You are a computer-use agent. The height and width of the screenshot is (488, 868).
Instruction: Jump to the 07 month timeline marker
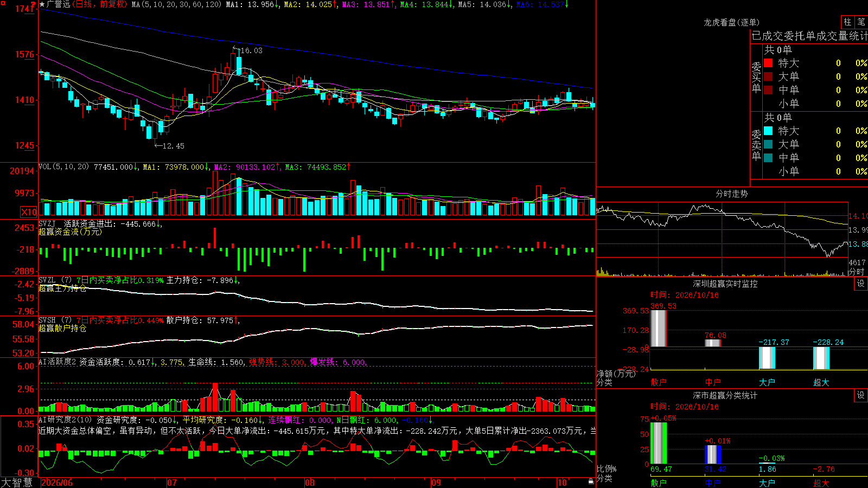(172, 483)
